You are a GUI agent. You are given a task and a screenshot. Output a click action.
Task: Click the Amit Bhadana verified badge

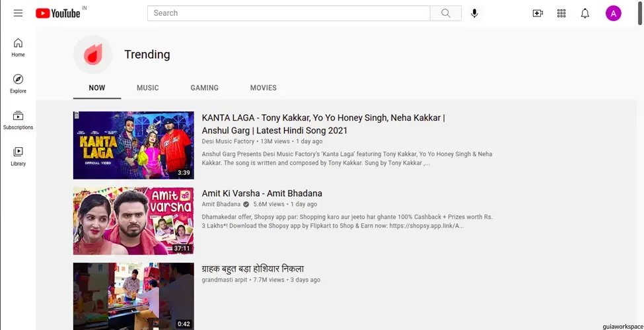pos(246,204)
